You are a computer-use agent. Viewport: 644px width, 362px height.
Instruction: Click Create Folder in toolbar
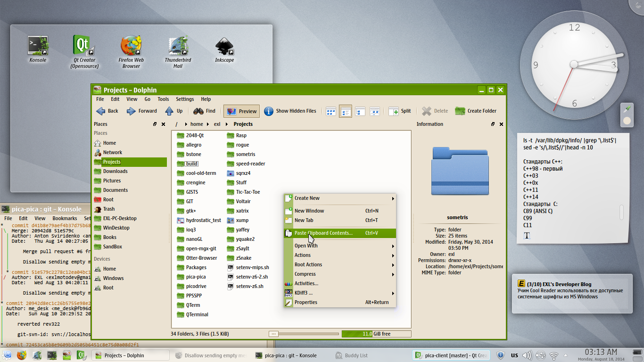click(x=476, y=111)
